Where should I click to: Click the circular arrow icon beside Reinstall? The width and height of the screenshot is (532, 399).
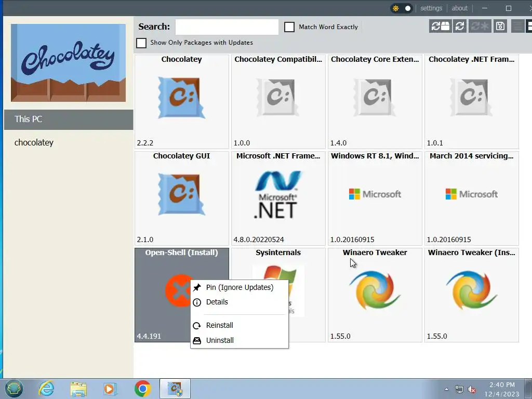197,326
